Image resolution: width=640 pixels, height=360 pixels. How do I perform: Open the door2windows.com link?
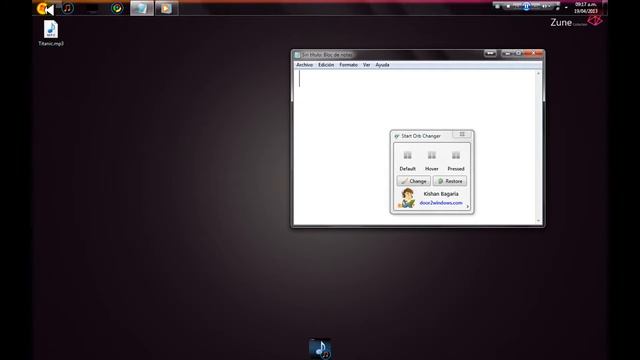[441, 203]
